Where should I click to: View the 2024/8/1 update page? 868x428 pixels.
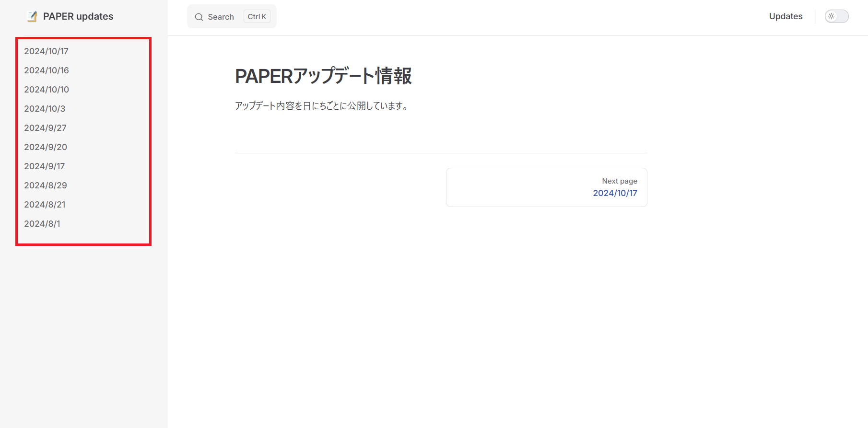coord(42,224)
